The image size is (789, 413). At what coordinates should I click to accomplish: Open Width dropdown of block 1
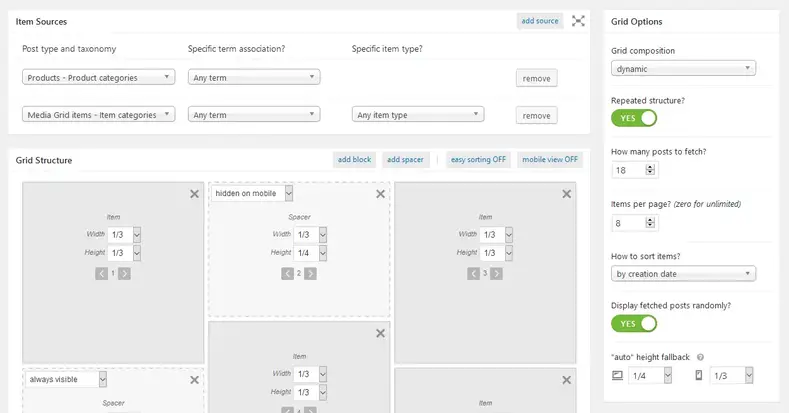[124, 234]
